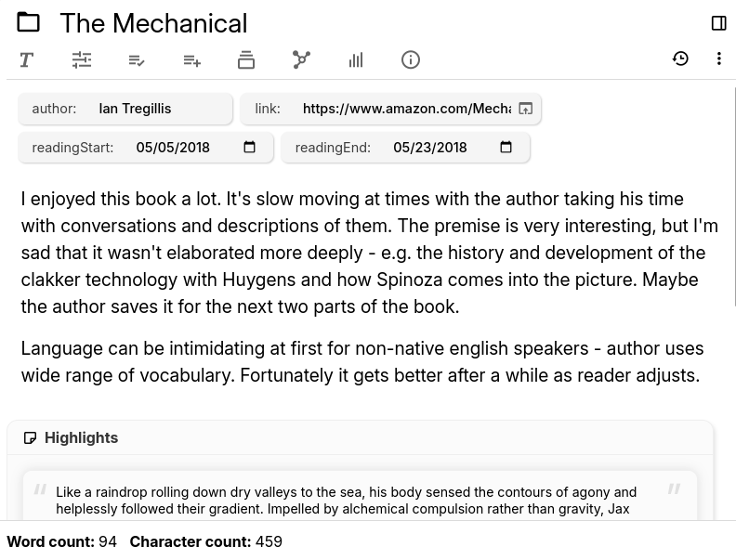Click the folder icon beside the note title
The height and width of the screenshot is (560, 736).
point(28,22)
